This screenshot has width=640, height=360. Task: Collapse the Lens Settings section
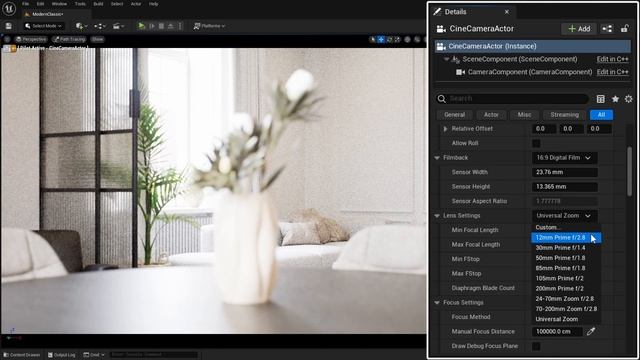pyautogui.click(x=437, y=216)
